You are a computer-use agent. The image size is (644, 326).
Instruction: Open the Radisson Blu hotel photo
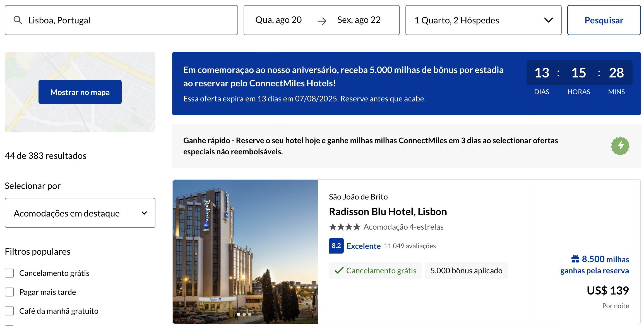tap(245, 252)
